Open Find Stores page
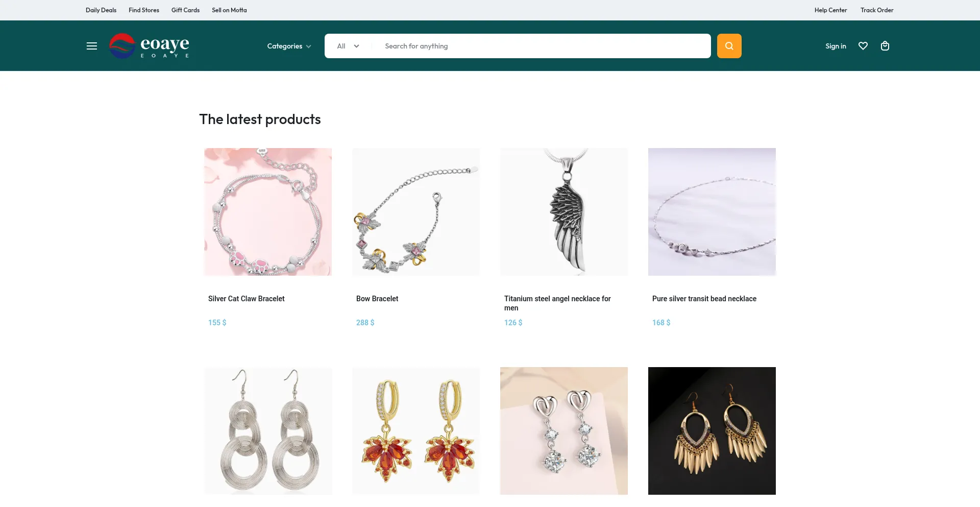The width and height of the screenshot is (980, 507). 144,10
